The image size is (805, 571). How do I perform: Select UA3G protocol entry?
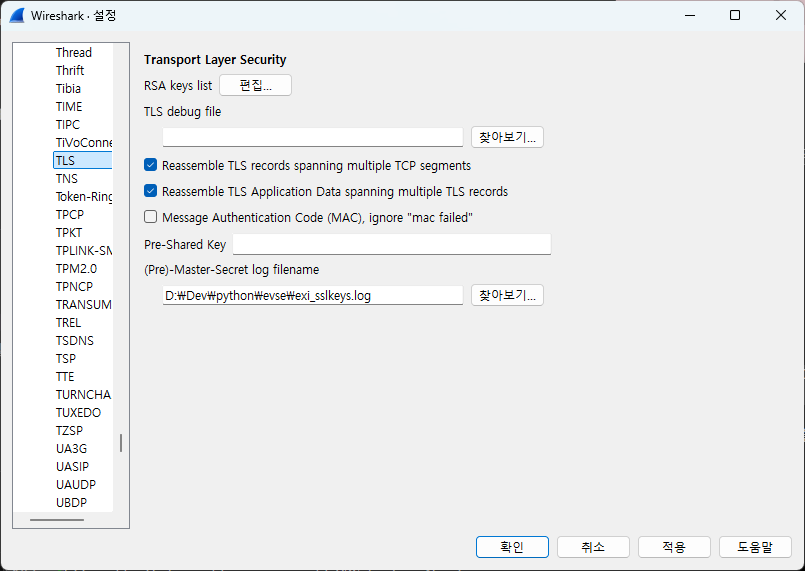[71, 448]
